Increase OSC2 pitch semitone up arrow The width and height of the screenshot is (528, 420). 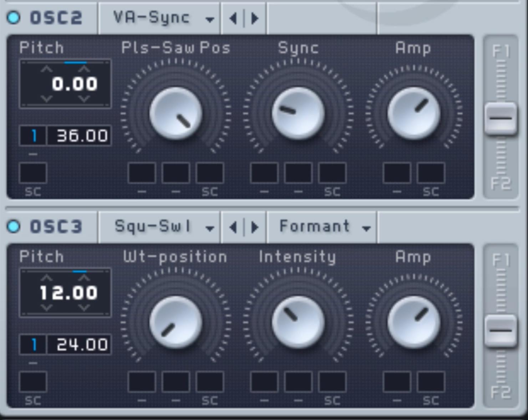point(46,69)
